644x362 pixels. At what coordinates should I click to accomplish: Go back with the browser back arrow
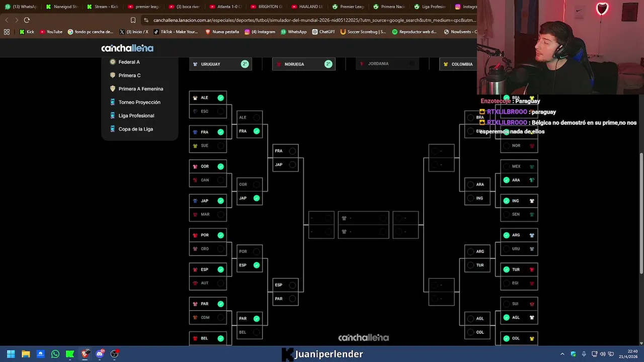click(x=7, y=20)
